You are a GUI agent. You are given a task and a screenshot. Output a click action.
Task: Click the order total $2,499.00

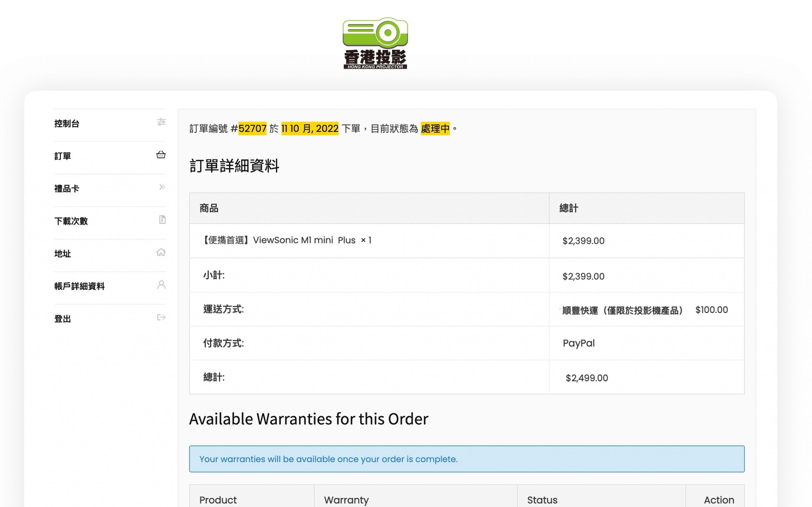coord(586,378)
